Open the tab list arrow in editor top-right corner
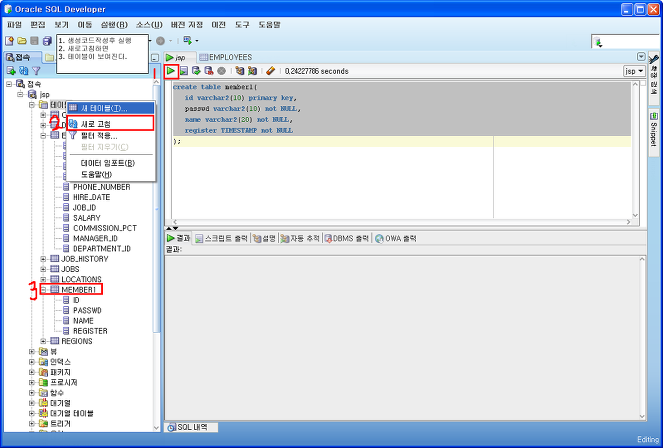Screen dimensions: 663x448 click(641, 57)
